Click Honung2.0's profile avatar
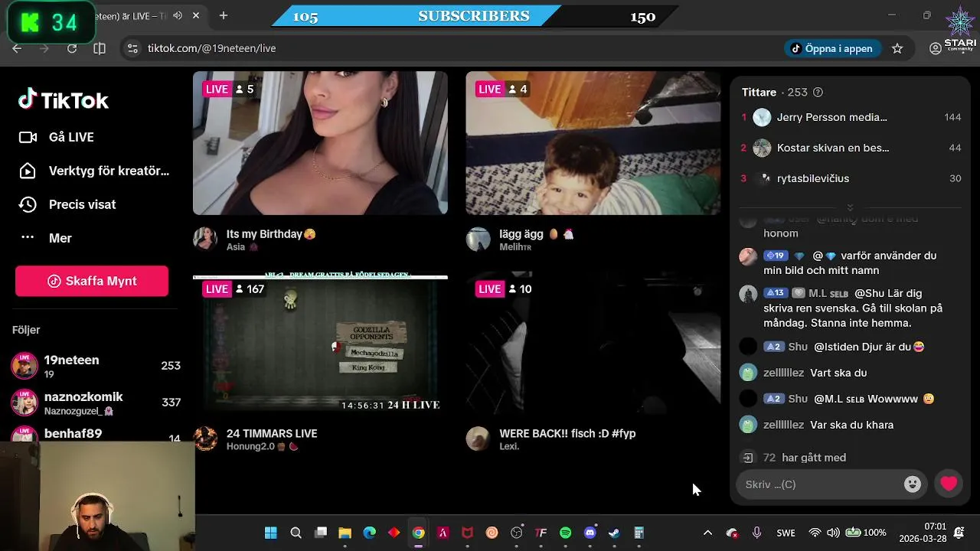Image resolution: width=980 pixels, height=551 pixels. click(205, 439)
